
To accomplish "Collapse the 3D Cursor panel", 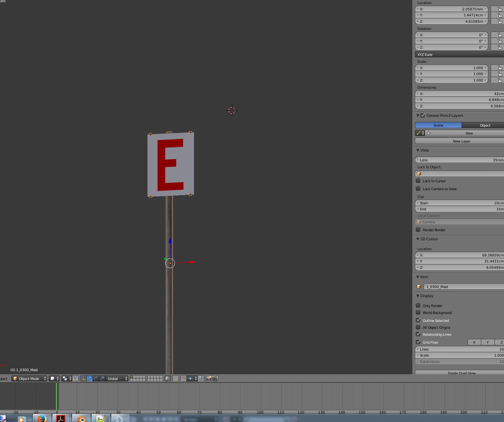I will [x=418, y=239].
